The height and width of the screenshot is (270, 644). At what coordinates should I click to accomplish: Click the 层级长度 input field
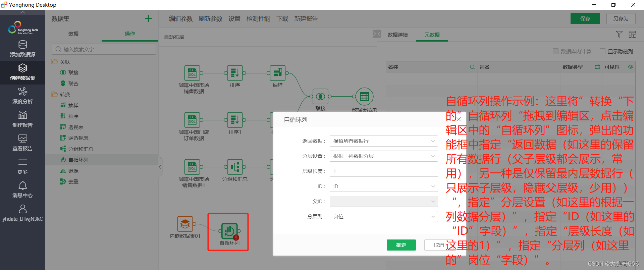point(384,171)
